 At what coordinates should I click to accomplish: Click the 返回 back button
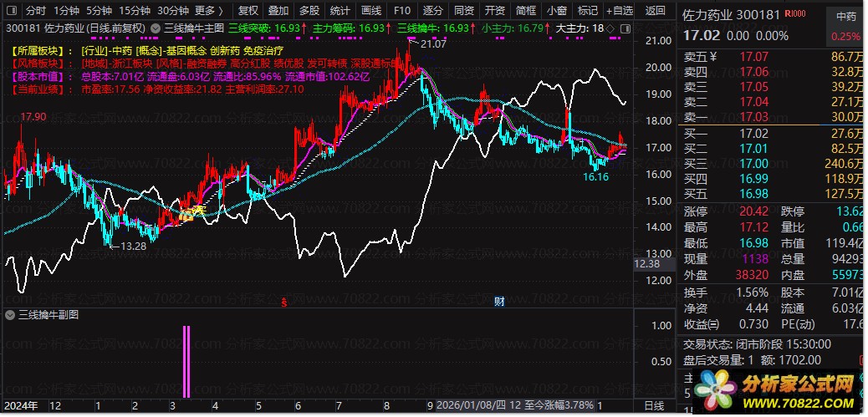(x=656, y=11)
